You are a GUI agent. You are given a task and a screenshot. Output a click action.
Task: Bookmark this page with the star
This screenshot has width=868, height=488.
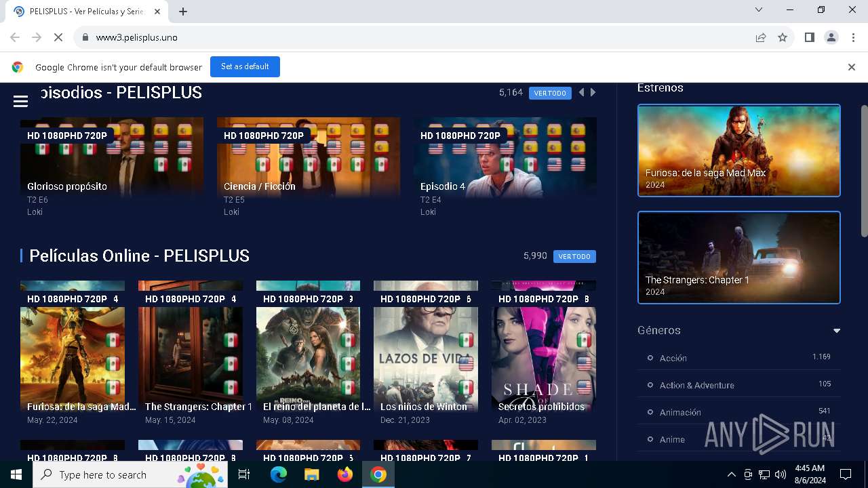tap(783, 38)
